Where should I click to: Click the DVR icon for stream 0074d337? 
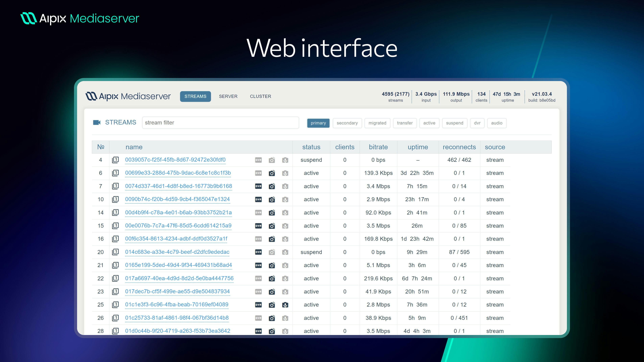coord(258,186)
